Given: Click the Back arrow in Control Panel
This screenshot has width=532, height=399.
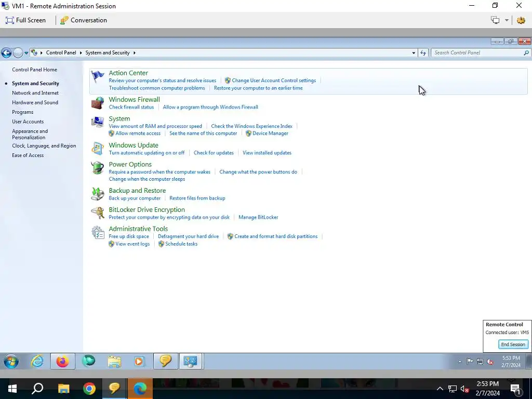Looking at the screenshot, I should tap(6, 52).
